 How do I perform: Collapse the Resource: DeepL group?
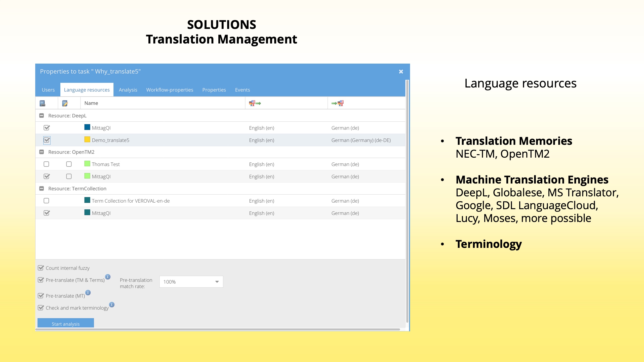42,115
